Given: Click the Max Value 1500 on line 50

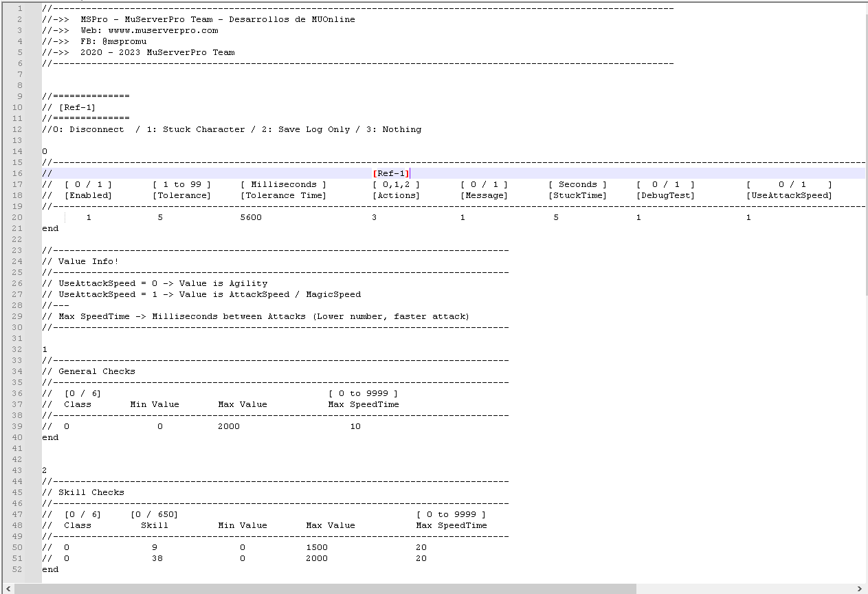Looking at the screenshot, I should tap(317, 547).
